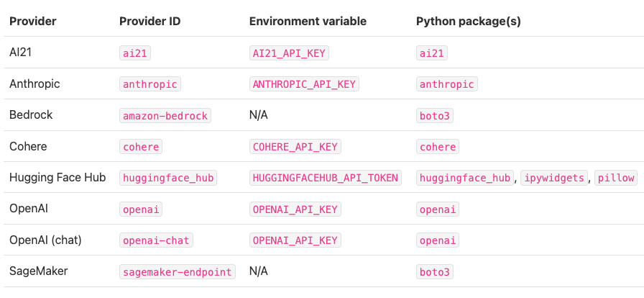Click the pillow package name
The height and width of the screenshot is (298, 644).
pyautogui.click(x=616, y=178)
